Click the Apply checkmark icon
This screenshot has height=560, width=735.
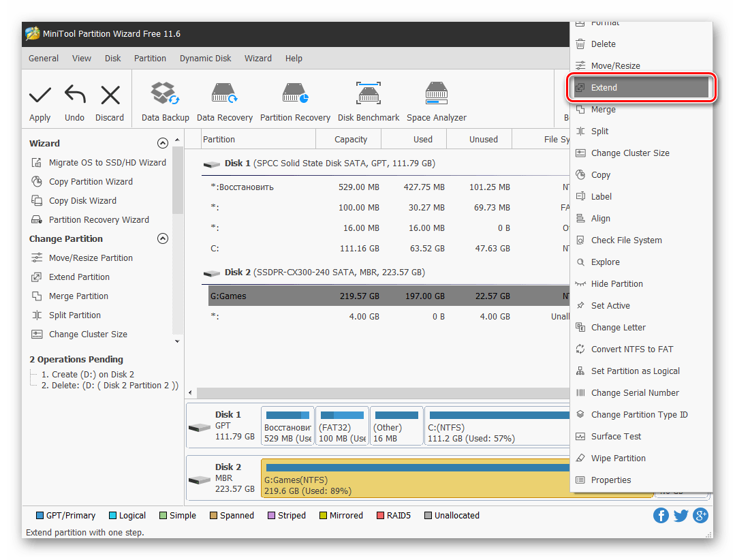(x=40, y=95)
